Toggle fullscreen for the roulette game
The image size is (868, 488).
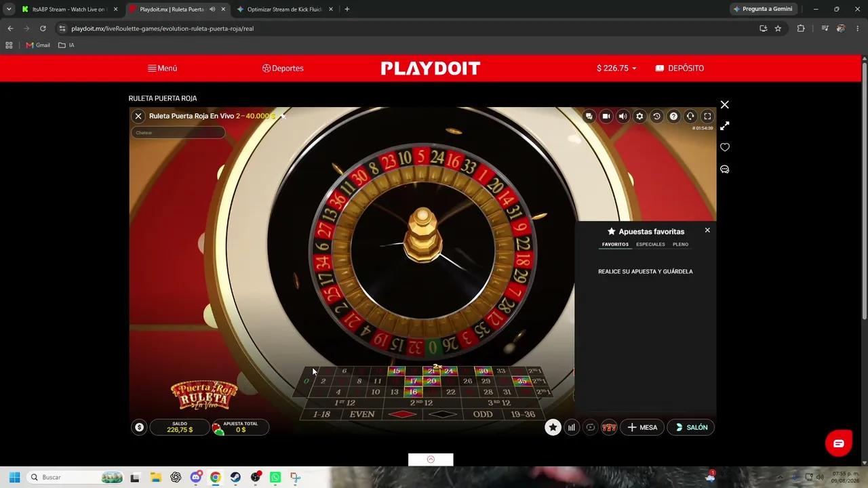tap(707, 117)
